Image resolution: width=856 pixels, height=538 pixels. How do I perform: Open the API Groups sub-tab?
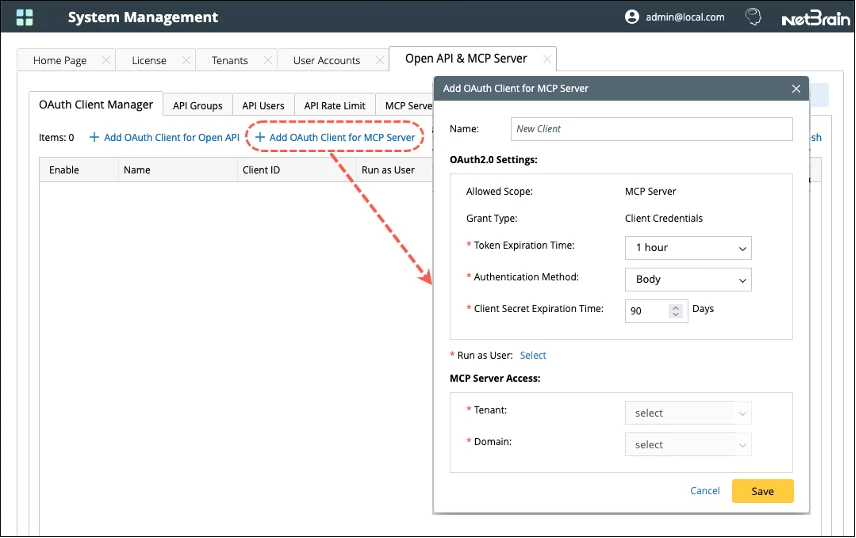coord(198,105)
